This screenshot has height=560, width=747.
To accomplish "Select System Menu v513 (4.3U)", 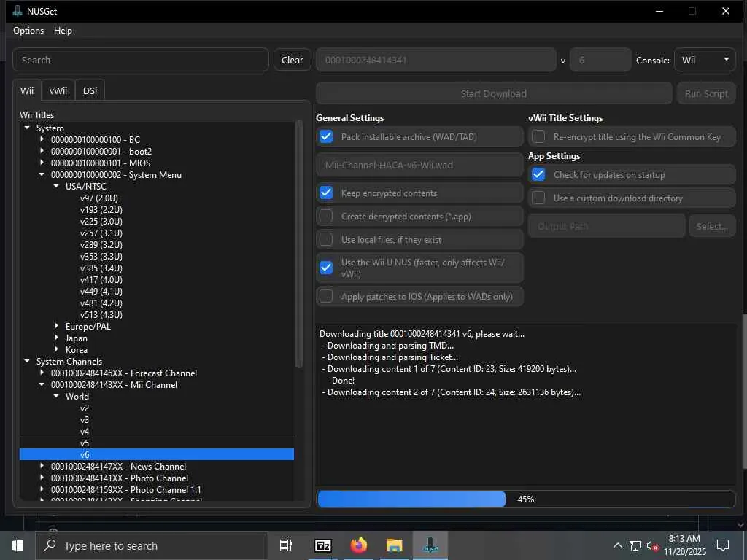I will (101, 315).
